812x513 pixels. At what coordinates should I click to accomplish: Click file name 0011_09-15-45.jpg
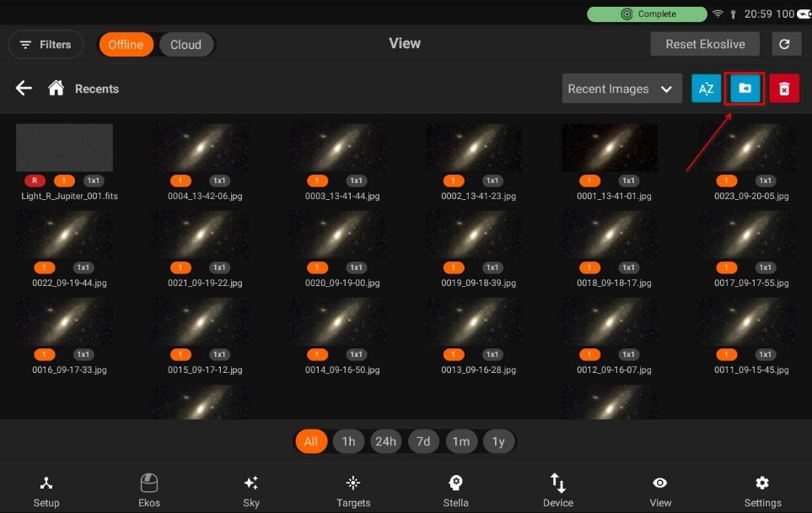(751, 370)
